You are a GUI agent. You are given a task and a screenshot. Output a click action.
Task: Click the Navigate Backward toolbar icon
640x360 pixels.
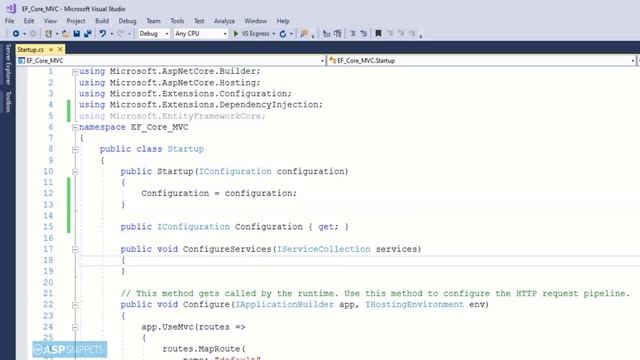pos(16,33)
